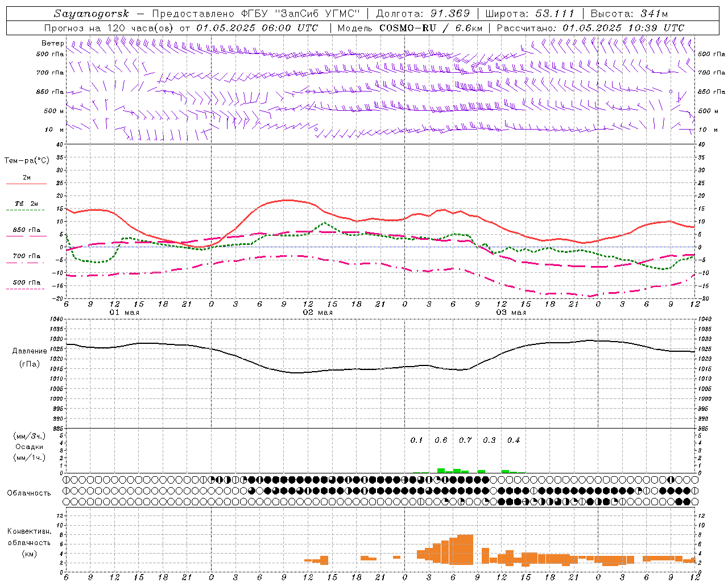This screenshot has width=728, height=582.
Task: Click the Конвективн. label
Action: (29, 531)
